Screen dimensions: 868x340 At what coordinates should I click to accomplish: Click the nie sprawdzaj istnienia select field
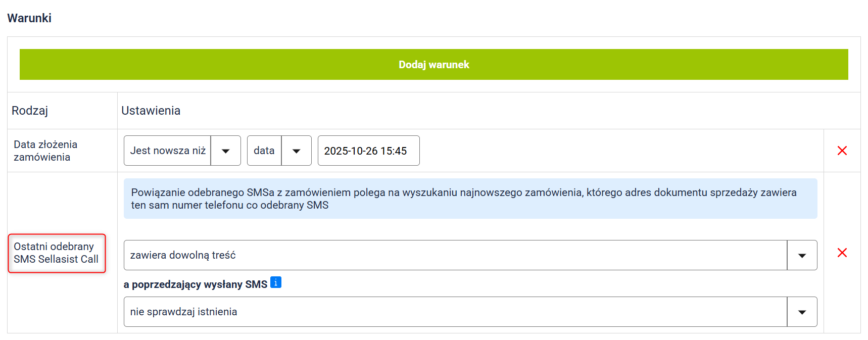[x=455, y=312]
